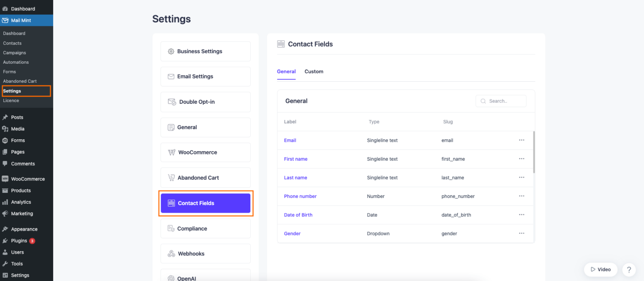Click the Phone number field link
Viewport: 644px width, 281px height.
[300, 196]
